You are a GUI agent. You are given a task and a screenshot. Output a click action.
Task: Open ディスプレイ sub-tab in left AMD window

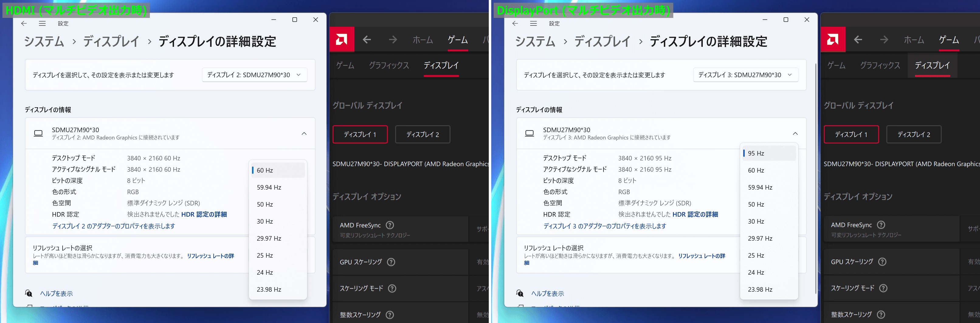click(x=441, y=65)
